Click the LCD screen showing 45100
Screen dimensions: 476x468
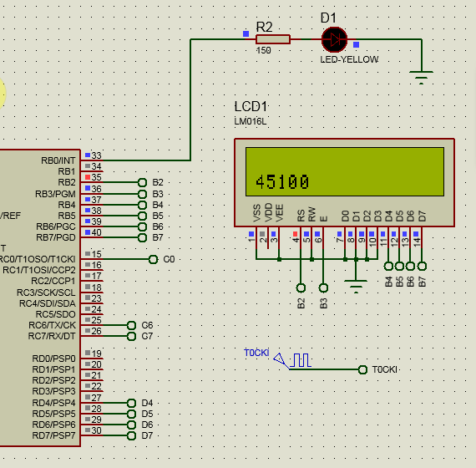pos(345,171)
